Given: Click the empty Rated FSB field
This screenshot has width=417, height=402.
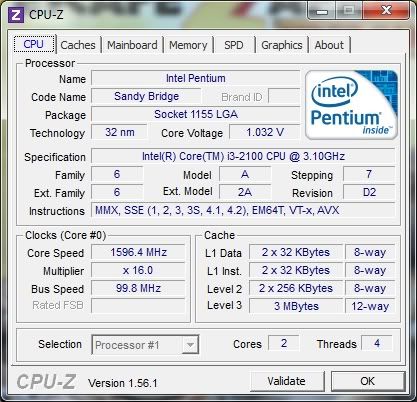Looking at the screenshot, I should (x=138, y=306).
